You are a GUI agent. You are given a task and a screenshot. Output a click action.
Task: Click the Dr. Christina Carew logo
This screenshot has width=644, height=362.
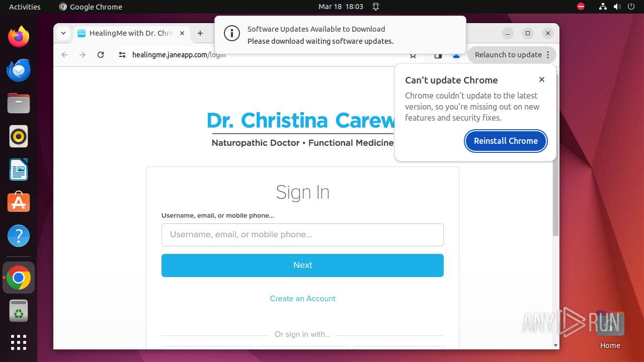pyautogui.click(x=302, y=129)
